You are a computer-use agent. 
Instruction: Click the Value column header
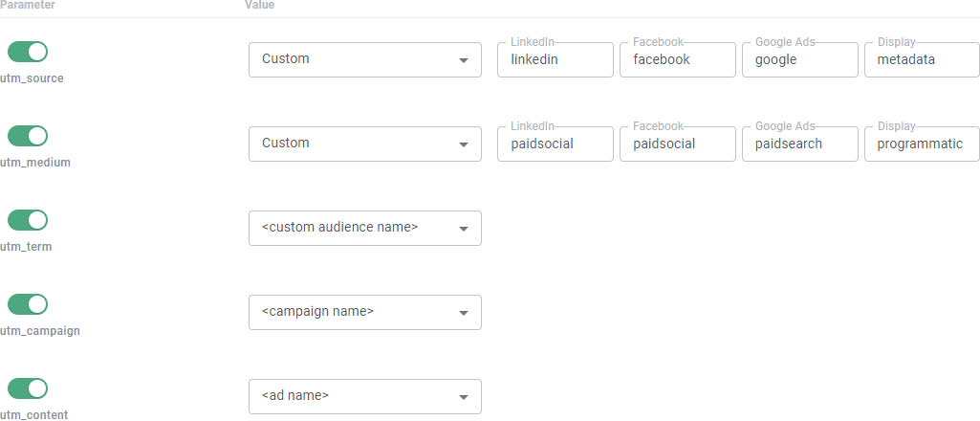(260, 5)
